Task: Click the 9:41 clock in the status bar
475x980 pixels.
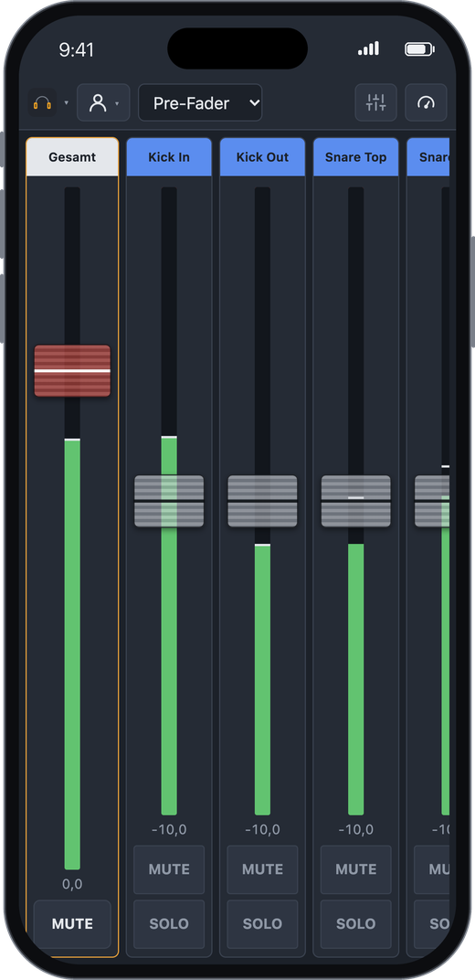Action: point(76,50)
